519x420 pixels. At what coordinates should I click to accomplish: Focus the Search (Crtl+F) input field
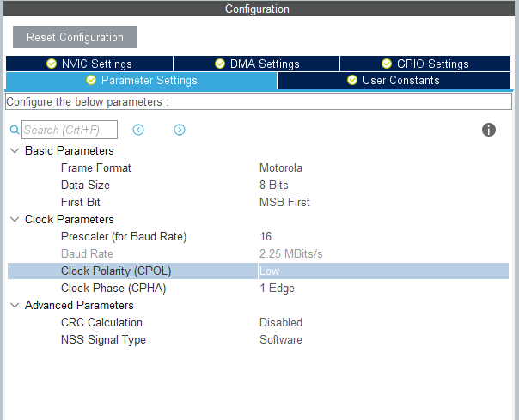70,130
